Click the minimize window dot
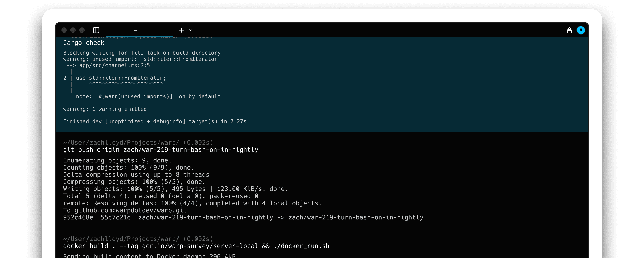Screen dimensions: 644x258 (x=73, y=30)
